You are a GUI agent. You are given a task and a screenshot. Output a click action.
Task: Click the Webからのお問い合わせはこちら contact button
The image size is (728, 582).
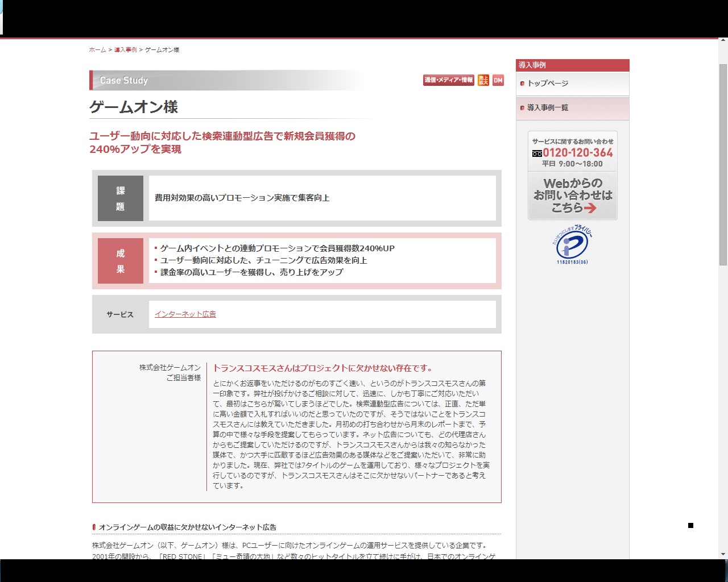573,196
